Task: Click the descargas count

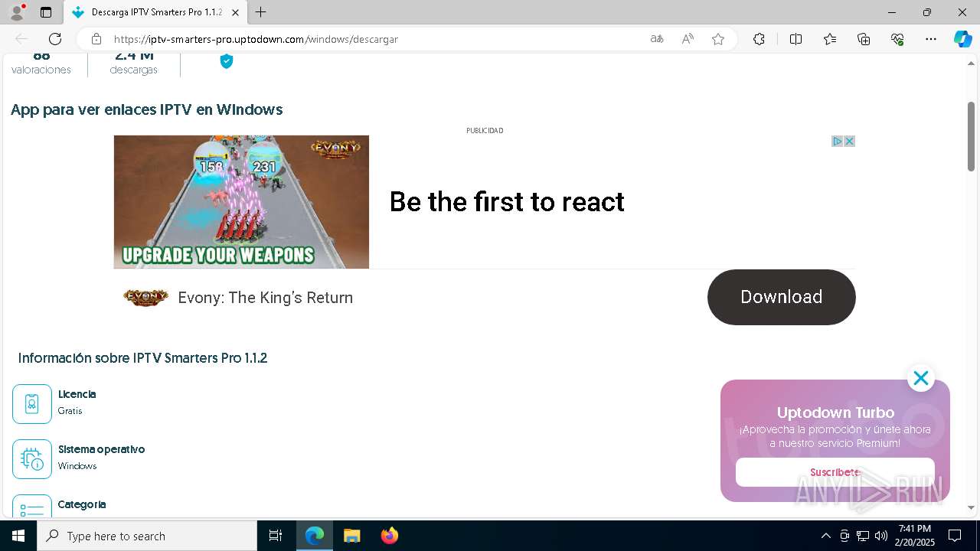Action: tap(134, 56)
